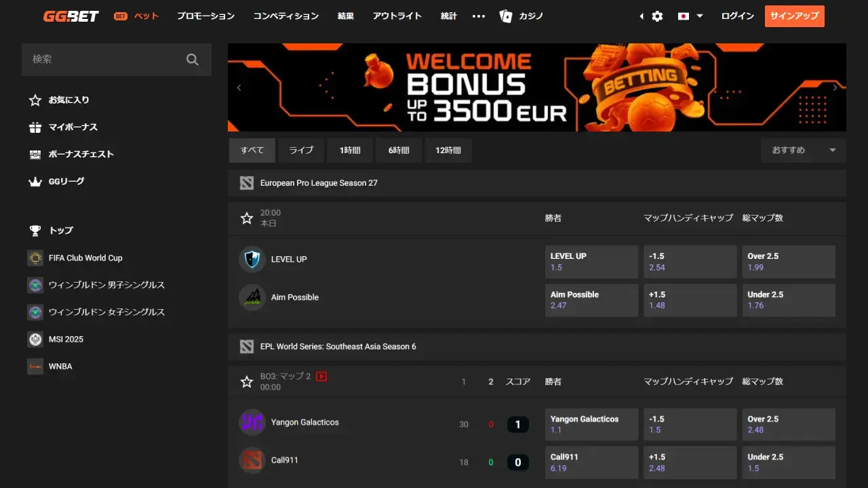The image size is (868, 488).
Task: Open European Pro League Season 27 header
Action: point(537,183)
